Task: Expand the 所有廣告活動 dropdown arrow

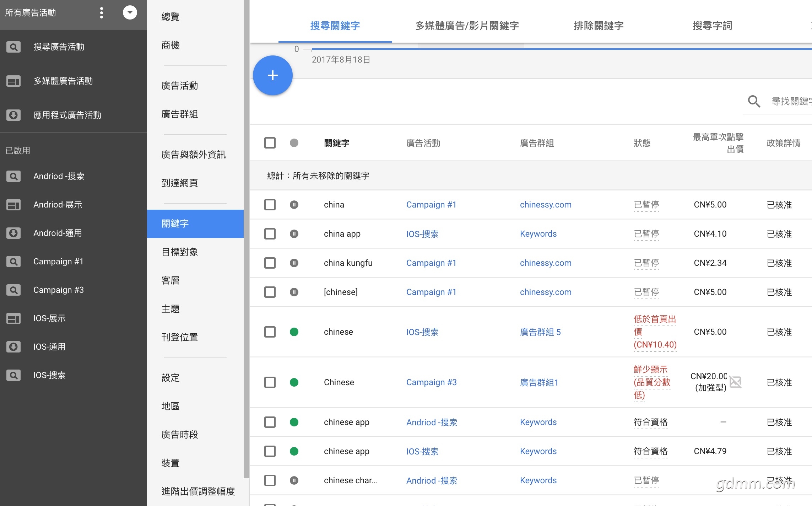Action: point(130,13)
